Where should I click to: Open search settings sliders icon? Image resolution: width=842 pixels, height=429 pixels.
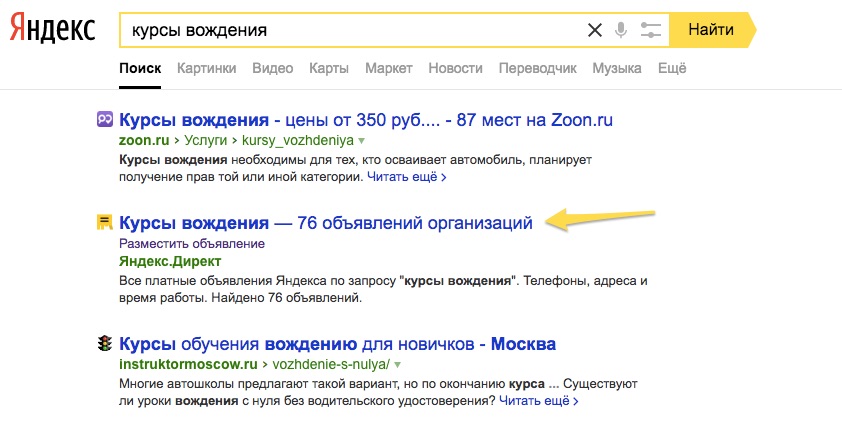[x=651, y=30]
